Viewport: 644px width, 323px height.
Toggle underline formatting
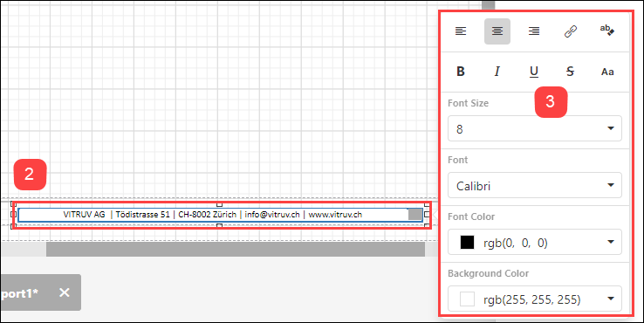point(534,72)
